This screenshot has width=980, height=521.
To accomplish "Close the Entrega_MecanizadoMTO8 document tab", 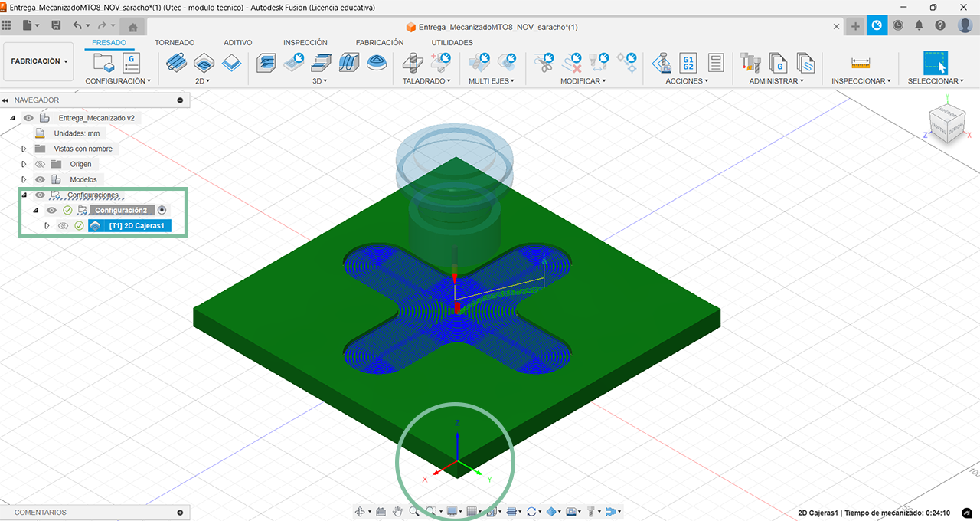I will 835,27.
